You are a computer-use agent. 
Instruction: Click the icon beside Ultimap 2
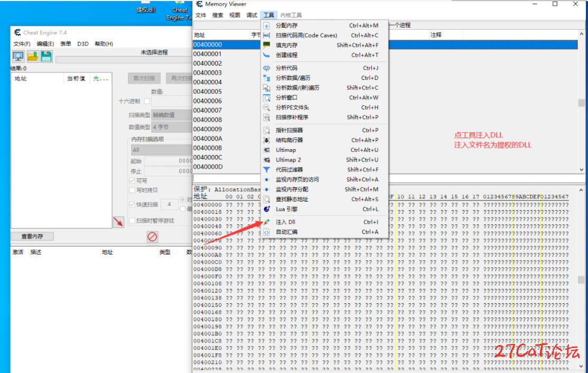[x=267, y=160]
